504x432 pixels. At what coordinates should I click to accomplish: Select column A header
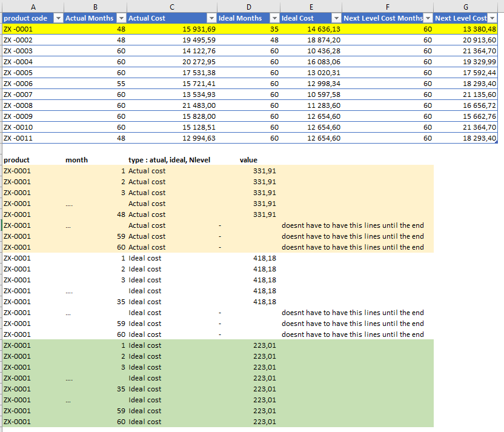[33, 7]
